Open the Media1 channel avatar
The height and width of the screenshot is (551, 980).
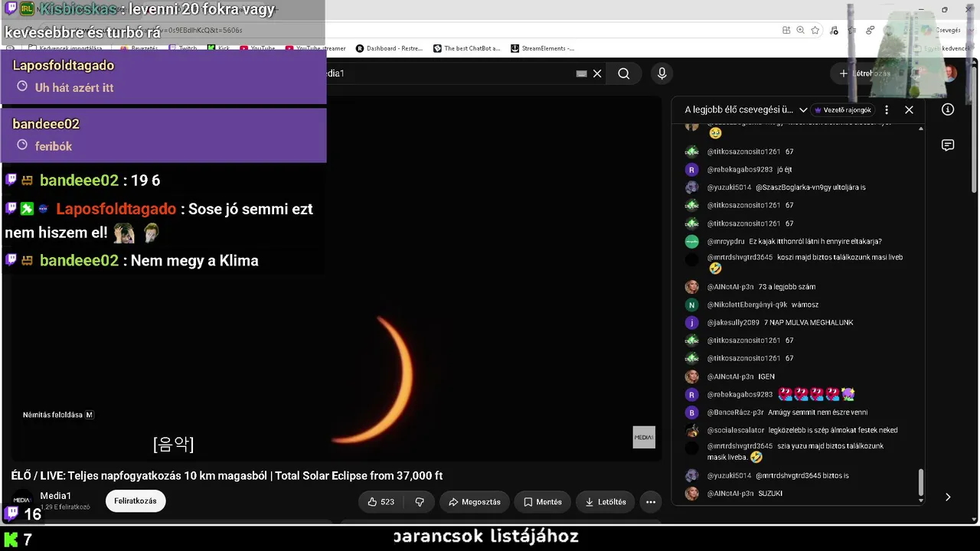tap(22, 500)
